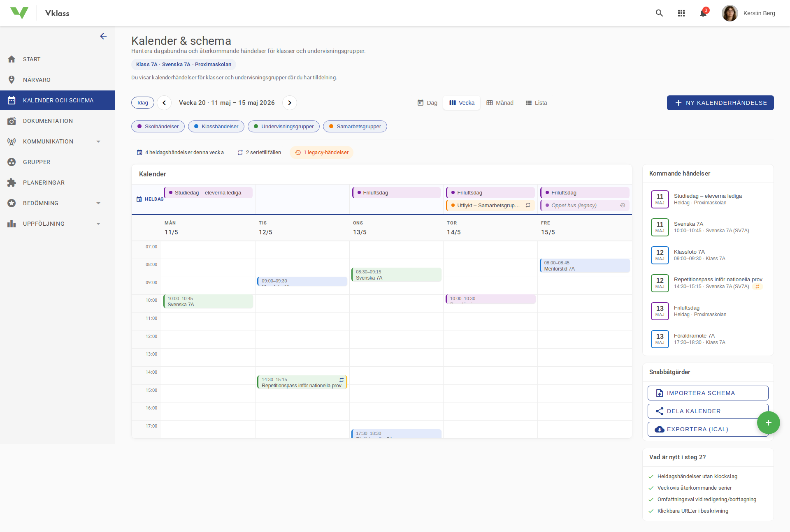Switch to Månad view tab
The height and width of the screenshot is (532, 790).
(500, 103)
